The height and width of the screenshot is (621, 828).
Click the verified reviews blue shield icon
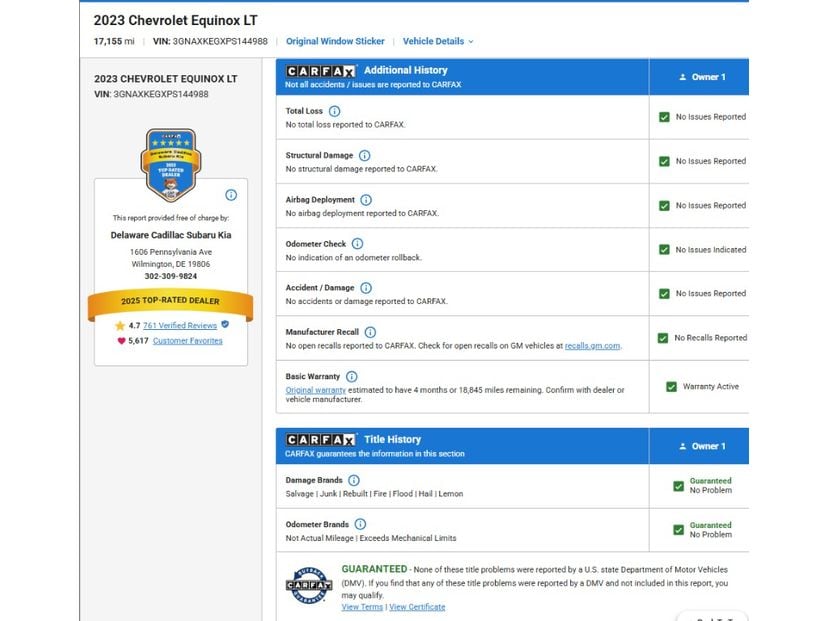[x=225, y=324]
